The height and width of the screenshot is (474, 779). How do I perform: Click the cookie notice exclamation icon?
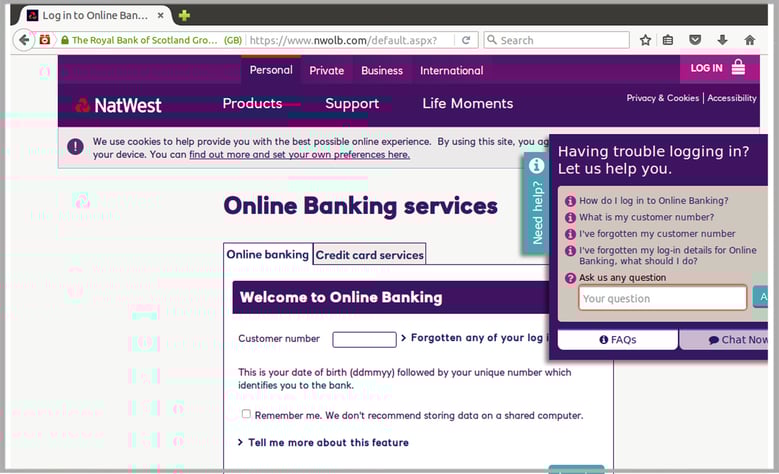(x=76, y=147)
